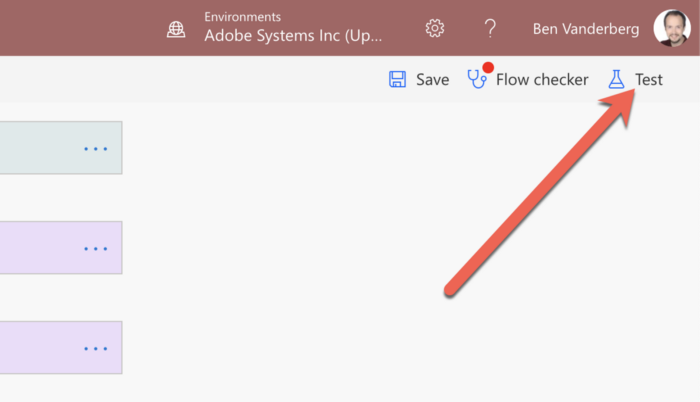Click the Flow checker label

pos(542,80)
